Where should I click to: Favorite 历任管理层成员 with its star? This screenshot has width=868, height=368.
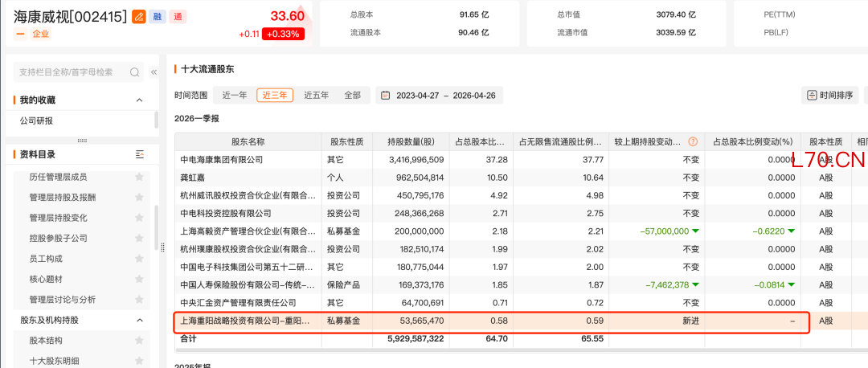pos(140,176)
